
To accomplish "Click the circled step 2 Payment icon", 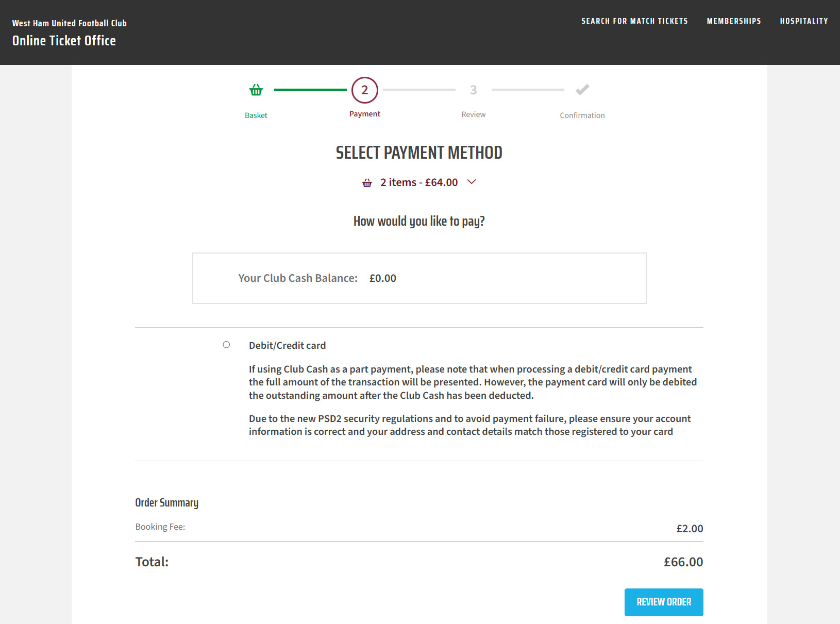I will 365,90.
